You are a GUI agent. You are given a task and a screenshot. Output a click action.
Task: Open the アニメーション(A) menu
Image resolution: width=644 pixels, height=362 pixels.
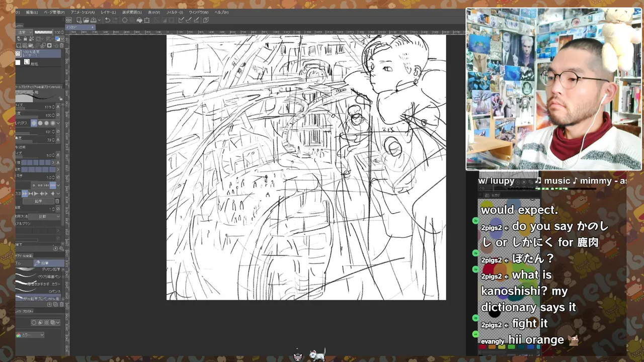coord(83,12)
